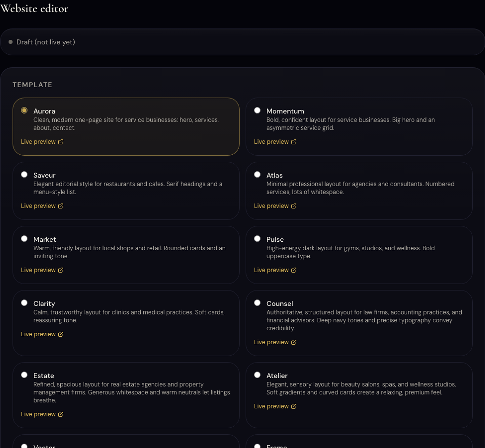Viewport: 485px width, 448px height.
Task: Open Clarity Live preview link
Action: (42, 334)
